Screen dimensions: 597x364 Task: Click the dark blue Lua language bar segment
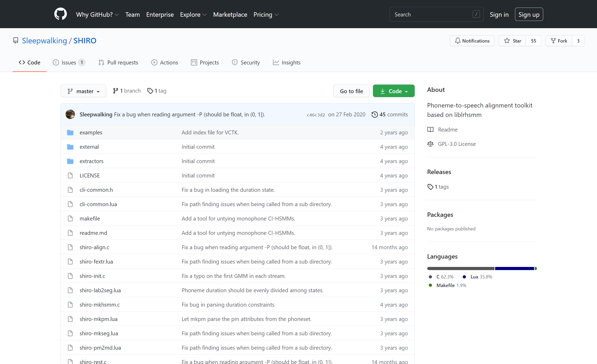pyautogui.click(x=514, y=268)
